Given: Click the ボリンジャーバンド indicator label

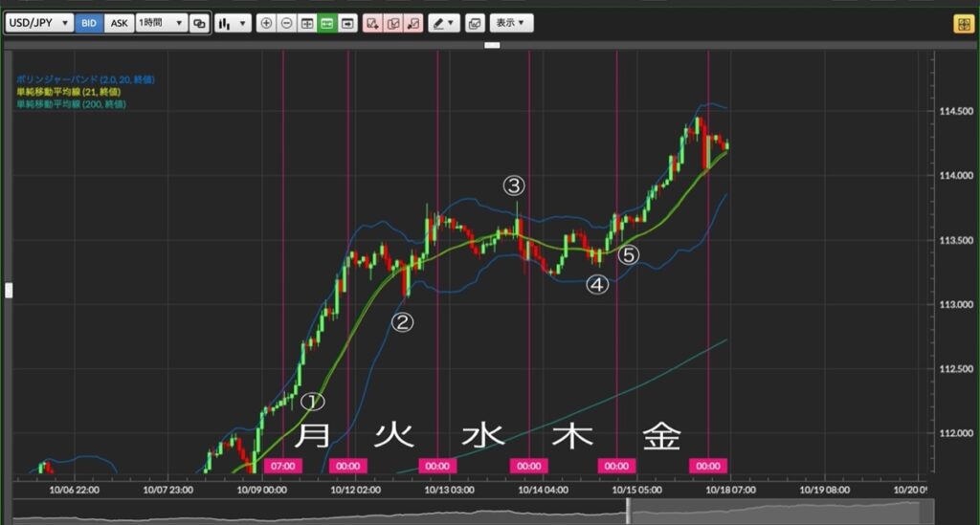Looking at the screenshot, I should [85, 79].
